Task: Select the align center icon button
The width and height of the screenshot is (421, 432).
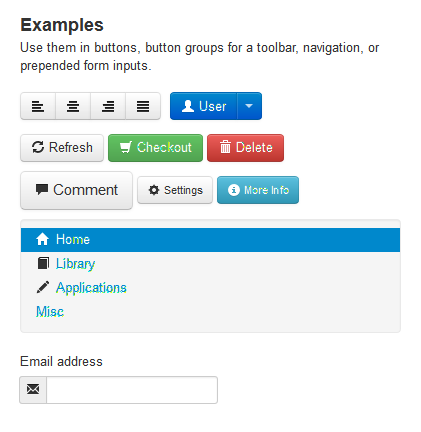Action: (73, 106)
